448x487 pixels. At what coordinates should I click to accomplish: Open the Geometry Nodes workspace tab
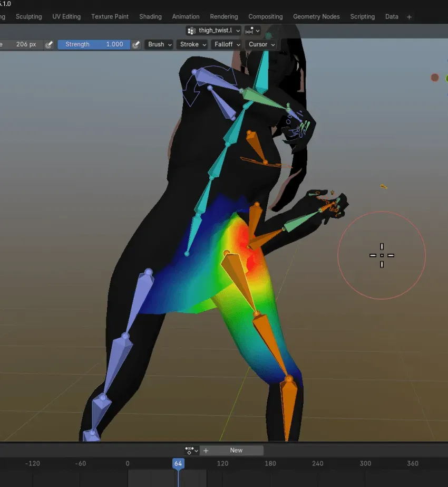pyautogui.click(x=316, y=17)
